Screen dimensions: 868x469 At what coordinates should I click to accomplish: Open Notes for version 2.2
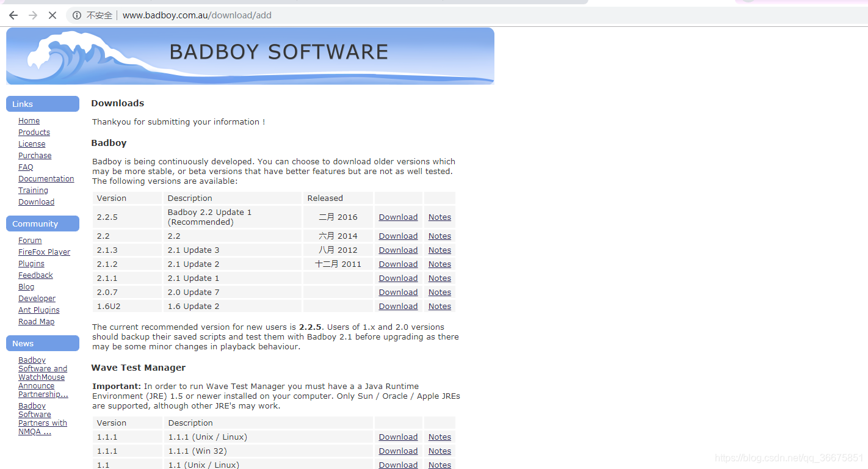point(439,236)
